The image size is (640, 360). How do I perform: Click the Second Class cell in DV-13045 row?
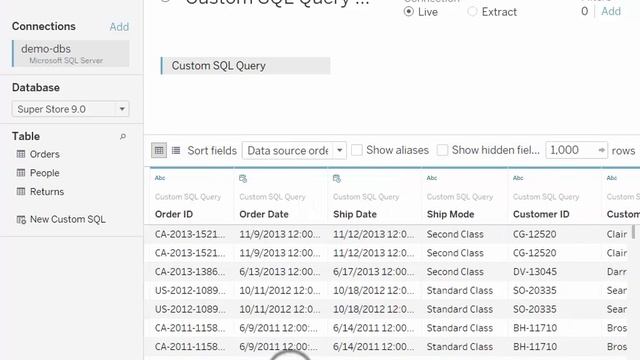click(455, 272)
